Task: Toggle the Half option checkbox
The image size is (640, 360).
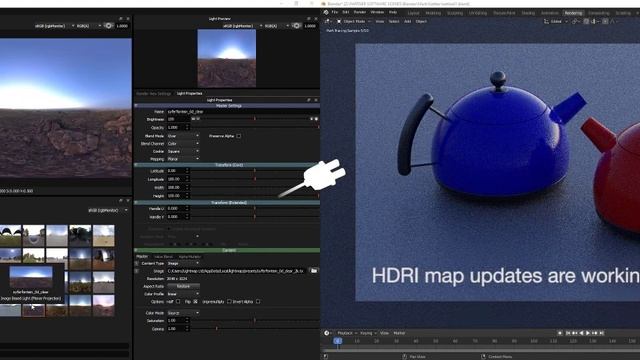Action: (x=178, y=302)
